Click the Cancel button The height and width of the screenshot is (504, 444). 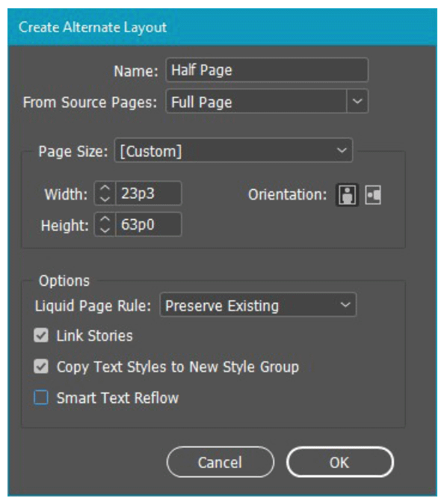pos(221,462)
